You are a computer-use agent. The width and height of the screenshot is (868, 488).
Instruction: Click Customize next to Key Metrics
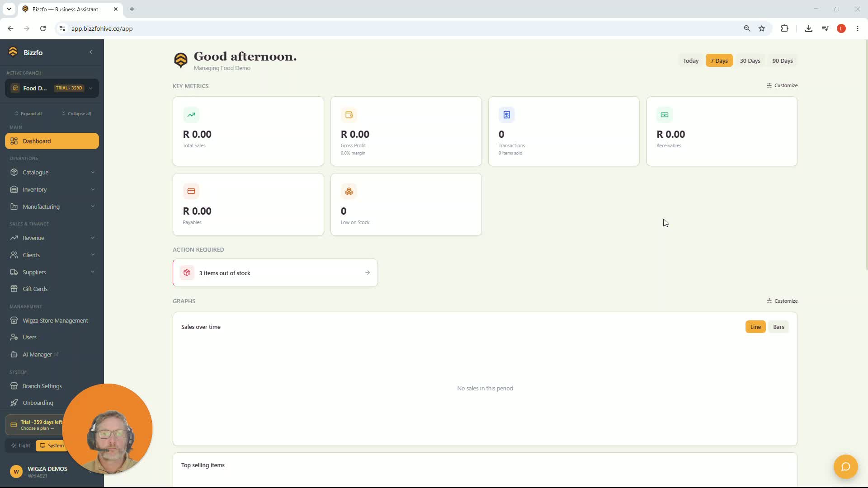tap(782, 85)
